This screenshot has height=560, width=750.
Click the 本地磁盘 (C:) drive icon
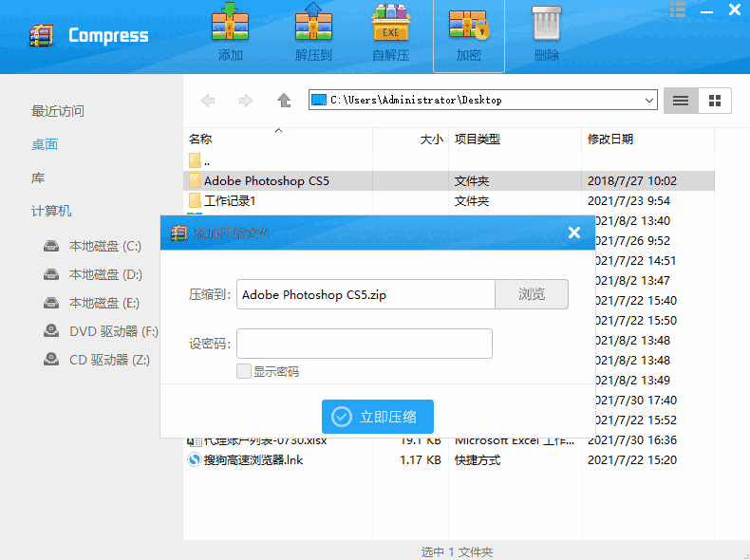(x=51, y=246)
